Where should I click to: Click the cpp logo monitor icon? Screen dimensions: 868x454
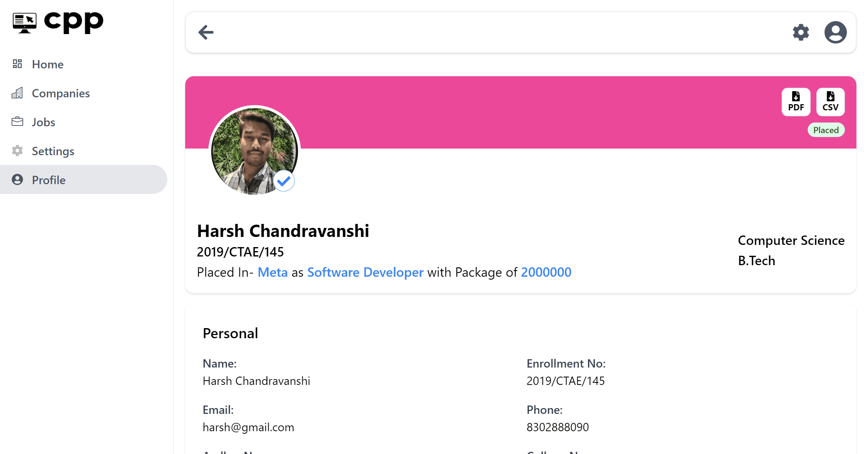(x=25, y=23)
